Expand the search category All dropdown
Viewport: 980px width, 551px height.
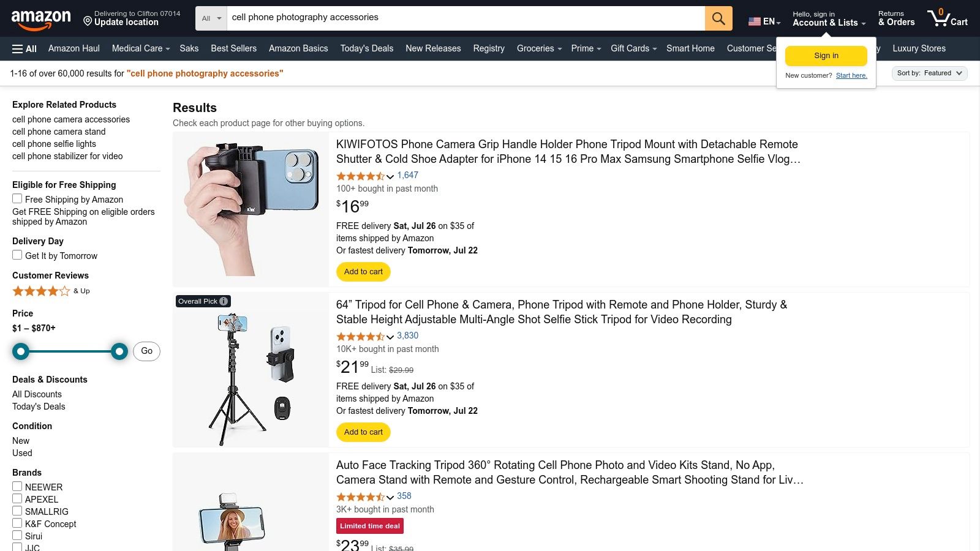(211, 18)
